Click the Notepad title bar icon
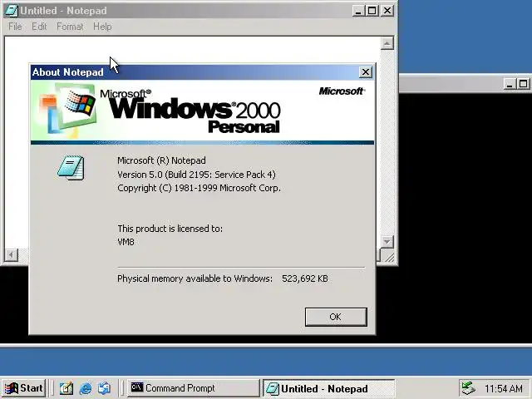Screen dimensions: 532x399 click(x=11, y=11)
